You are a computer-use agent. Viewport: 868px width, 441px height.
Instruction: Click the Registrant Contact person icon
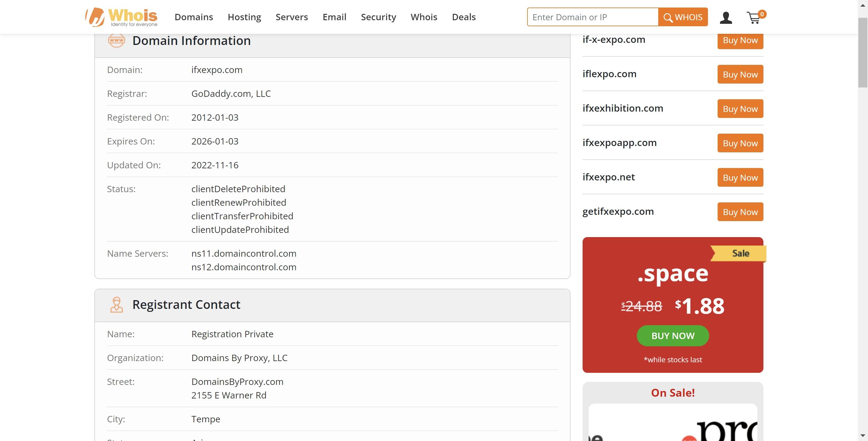116,304
